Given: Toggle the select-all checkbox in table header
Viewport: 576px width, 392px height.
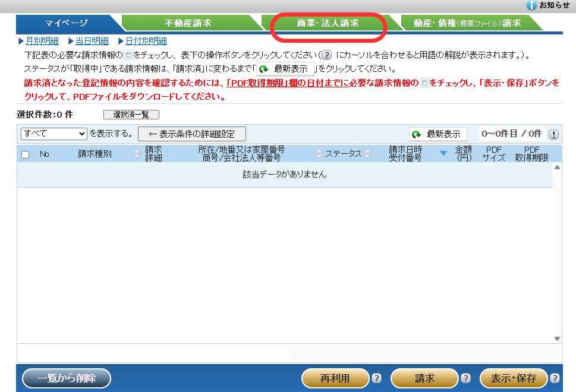Looking at the screenshot, I should tap(25, 154).
